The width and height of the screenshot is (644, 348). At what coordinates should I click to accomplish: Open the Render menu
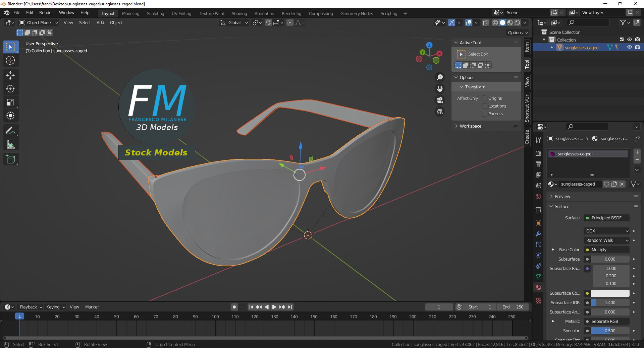[x=46, y=13]
